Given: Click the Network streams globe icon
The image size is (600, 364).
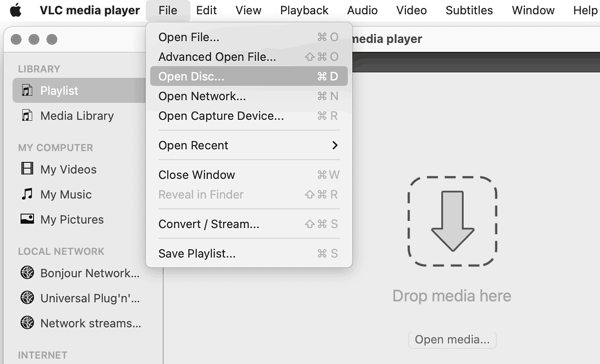Looking at the screenshot, I should pyautogui.click(x=27, y=323).
